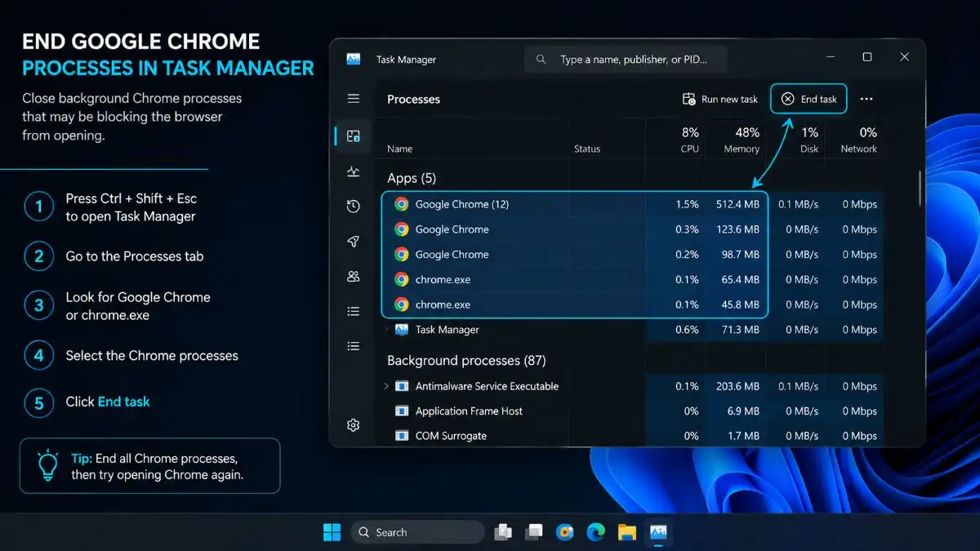Select the Google Chrome row using 123.6 MB
This screenshot has height=551, width=980.
point(633,229)
